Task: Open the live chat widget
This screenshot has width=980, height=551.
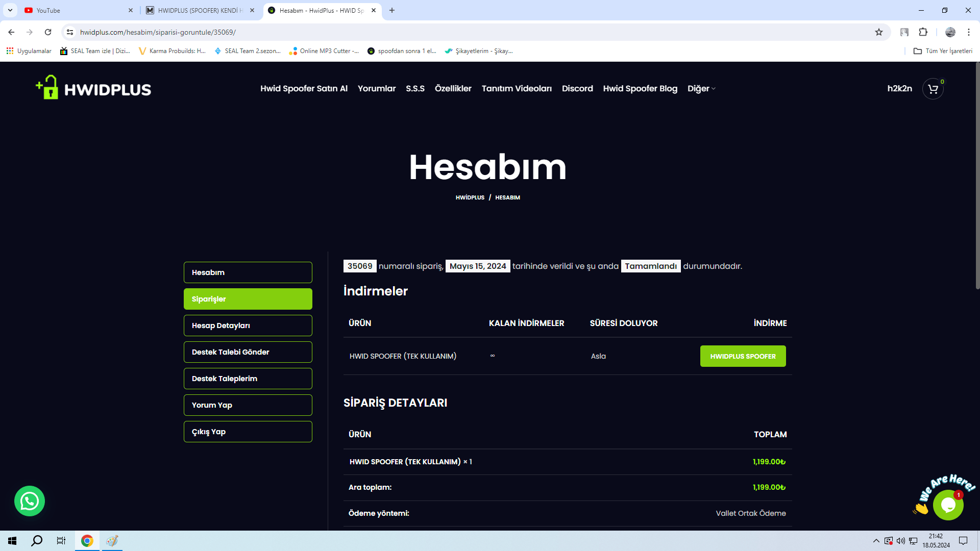Action: click(948, 505)
